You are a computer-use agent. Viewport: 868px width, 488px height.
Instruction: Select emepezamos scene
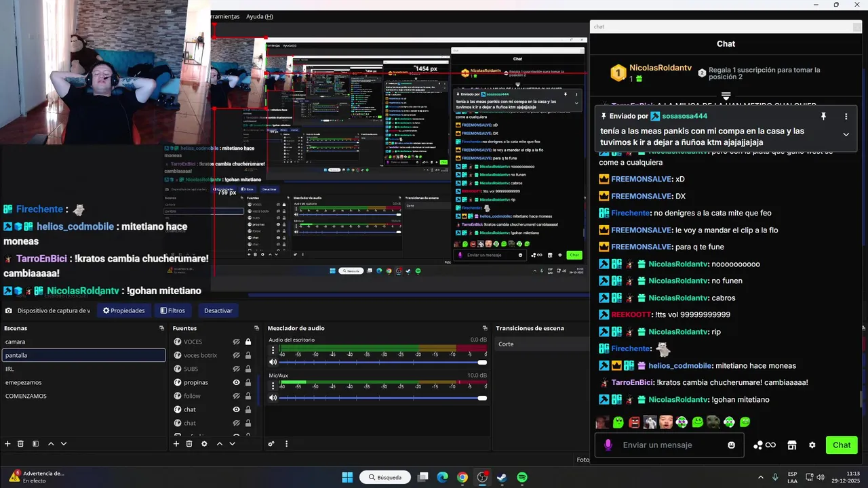tap(84, 382)
